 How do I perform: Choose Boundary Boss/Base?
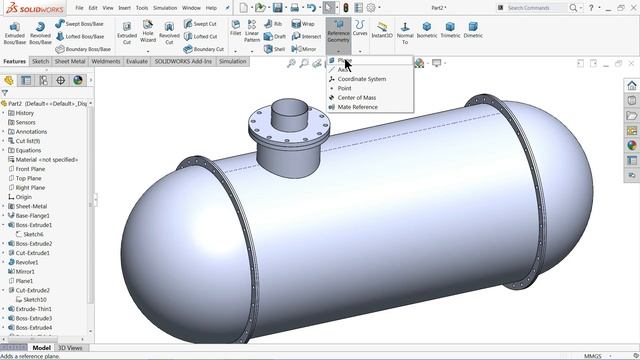[x=83, y=49]
